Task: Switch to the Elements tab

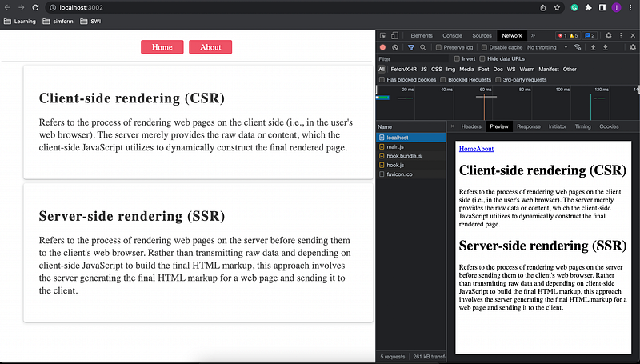Action: click(422, 35)
